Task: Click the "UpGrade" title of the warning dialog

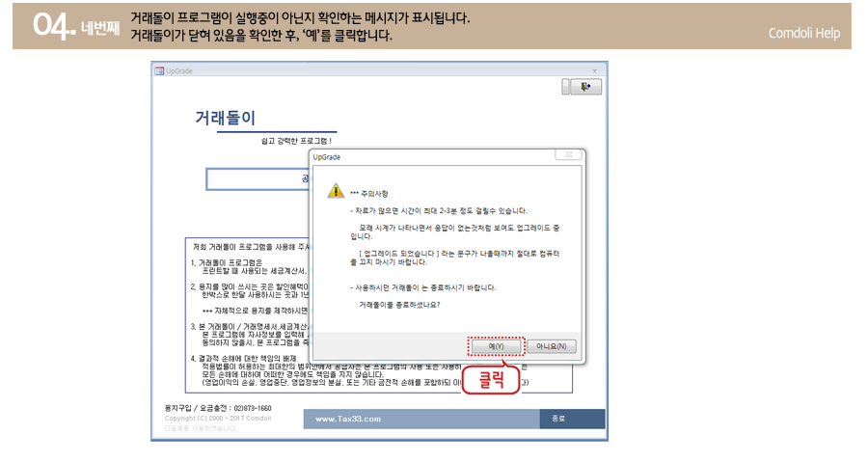Action: click(x=327, y=157)
